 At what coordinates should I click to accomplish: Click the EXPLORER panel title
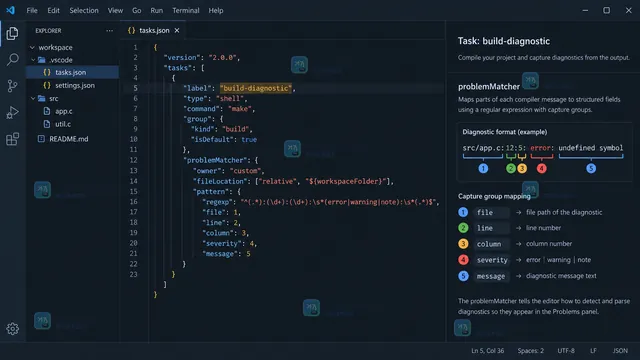coord(48,31)
